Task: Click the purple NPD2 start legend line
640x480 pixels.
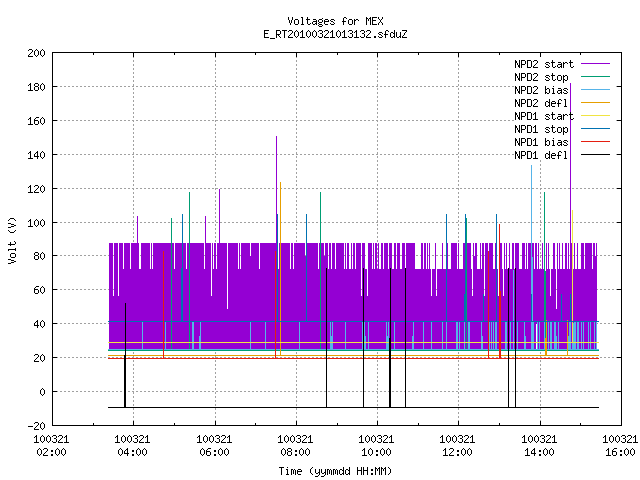Action: [595, 64]
